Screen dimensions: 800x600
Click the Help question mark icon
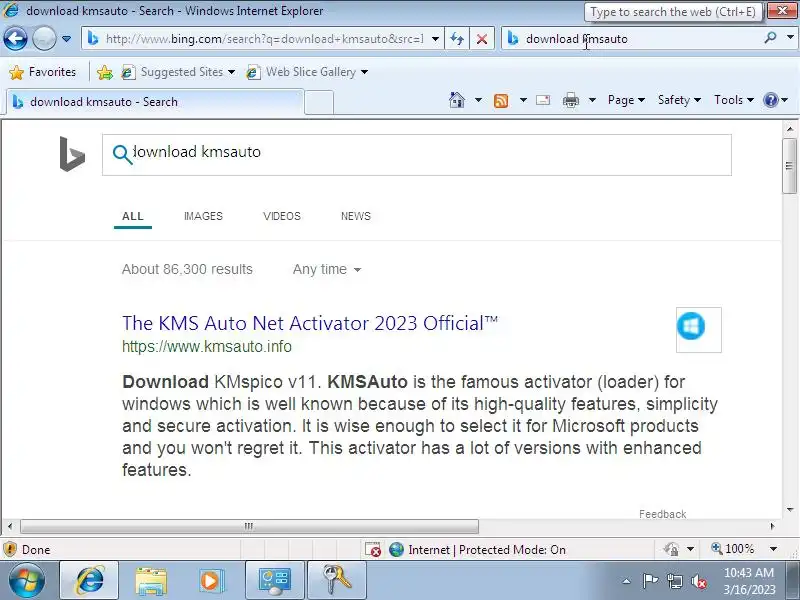[x=770, y=100]
